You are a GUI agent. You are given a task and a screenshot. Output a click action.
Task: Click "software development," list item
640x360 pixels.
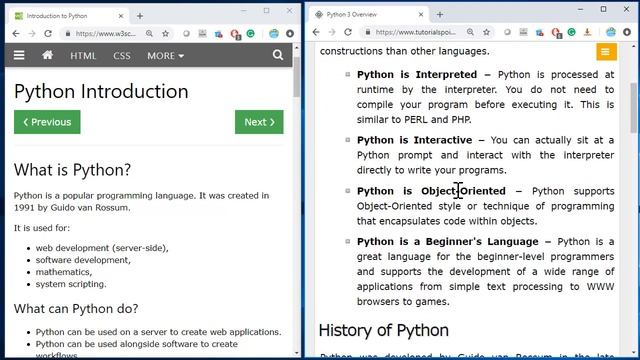pos(83,260)
